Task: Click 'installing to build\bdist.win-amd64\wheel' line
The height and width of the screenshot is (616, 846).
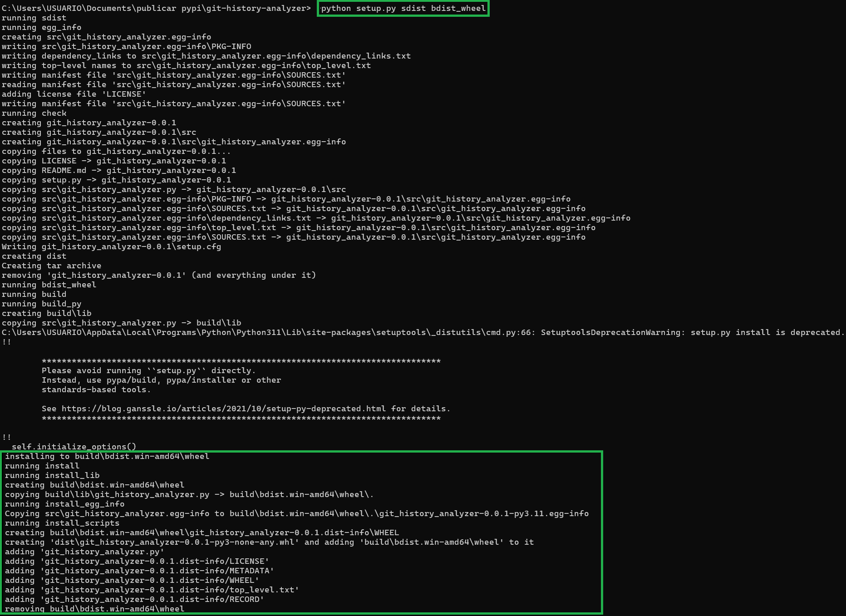Action: (107, 456)
